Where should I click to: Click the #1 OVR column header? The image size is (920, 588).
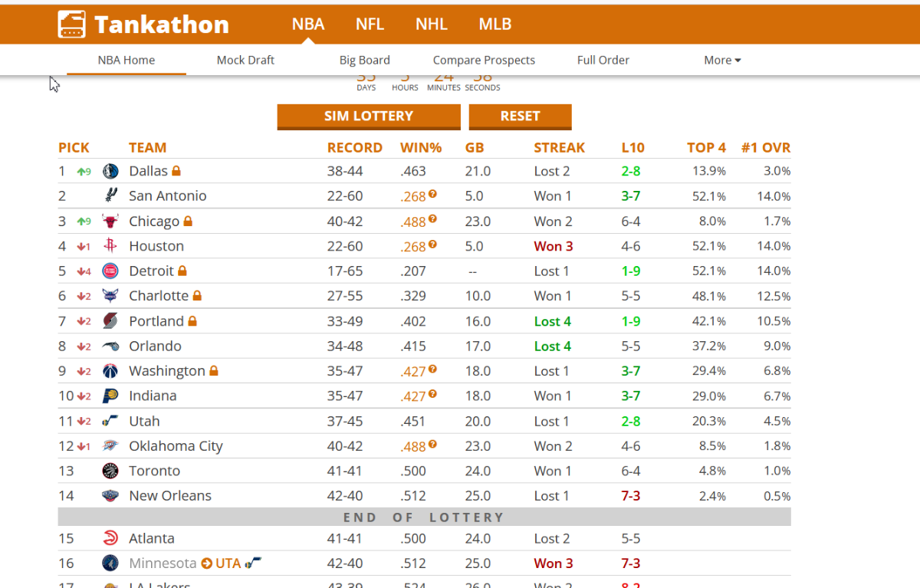click(x=766, y=148)
